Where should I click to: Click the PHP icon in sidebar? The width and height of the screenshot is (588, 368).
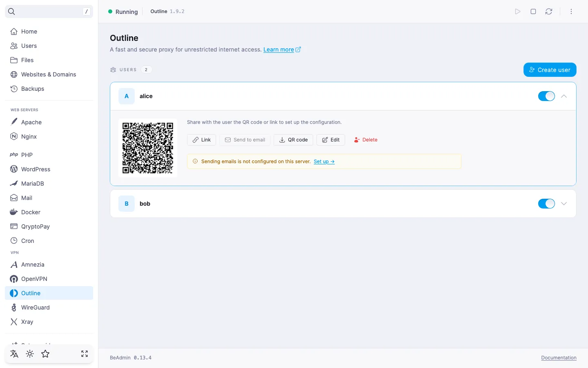pyautogui.click(x=14, y=155)
